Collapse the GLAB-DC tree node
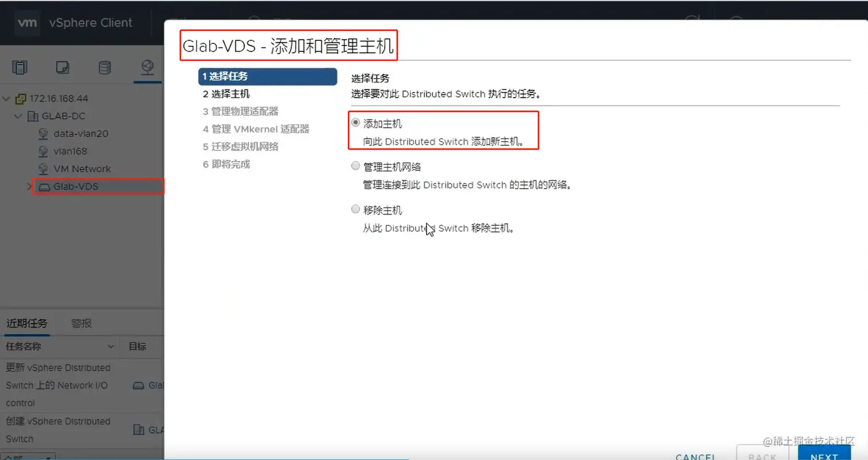The height and width of the screenshot is (460, 868). 19,116
